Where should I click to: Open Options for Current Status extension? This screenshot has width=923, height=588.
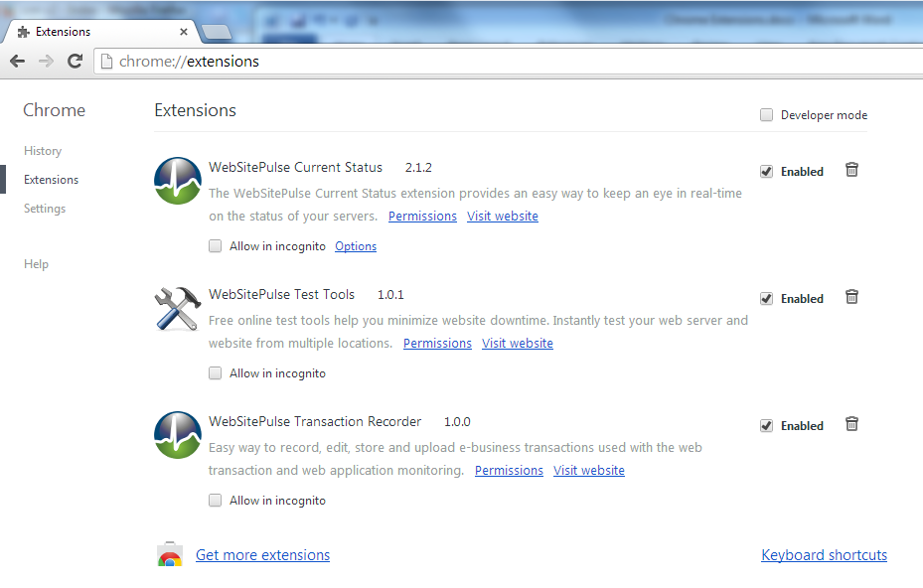(356, 246)
